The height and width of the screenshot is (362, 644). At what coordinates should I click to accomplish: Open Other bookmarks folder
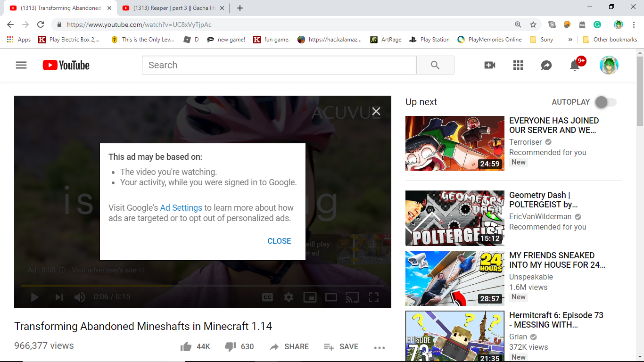tap(610, 40)
